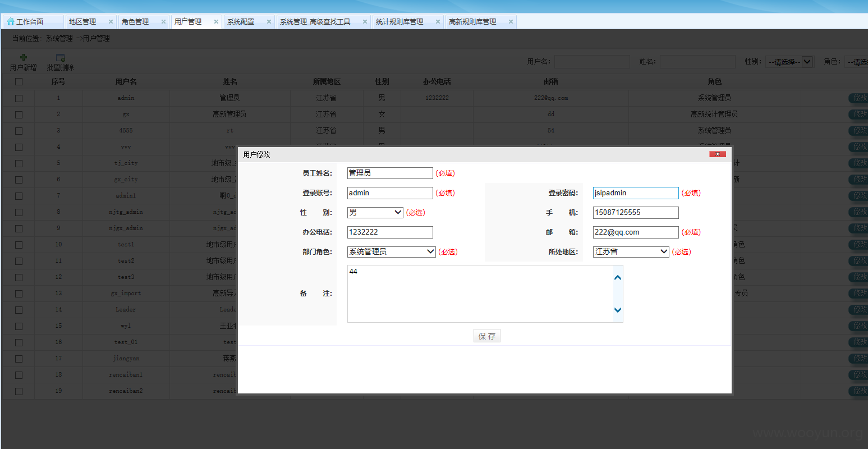
Task: Switch to the 地区管理 tab
Action: click(x=82, y=22)
